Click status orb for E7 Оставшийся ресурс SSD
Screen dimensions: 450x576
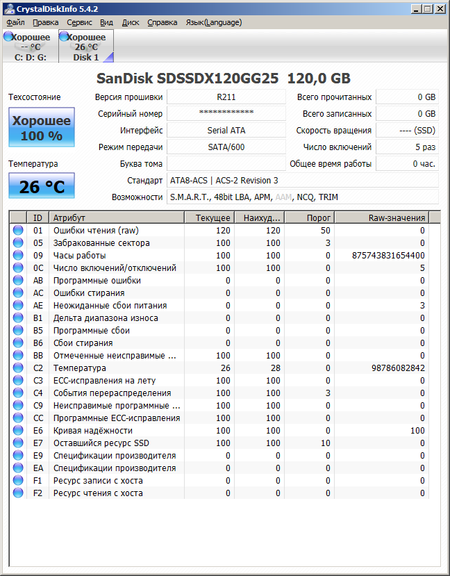click(18, 443)
